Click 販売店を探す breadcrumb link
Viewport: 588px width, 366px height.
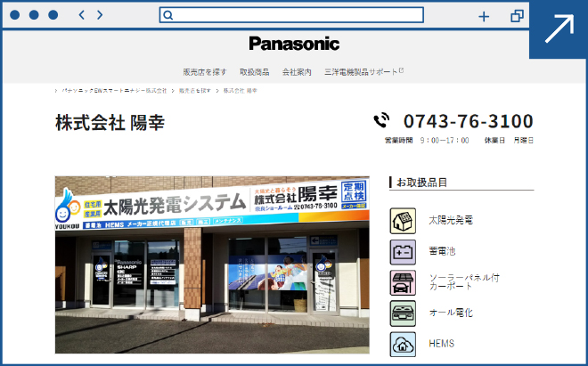(194, 91)
